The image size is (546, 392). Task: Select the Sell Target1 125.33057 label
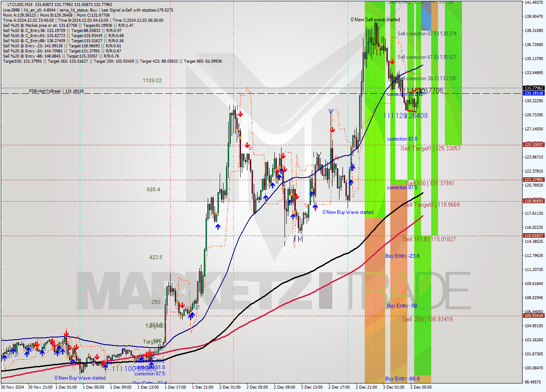click(430, 149)
